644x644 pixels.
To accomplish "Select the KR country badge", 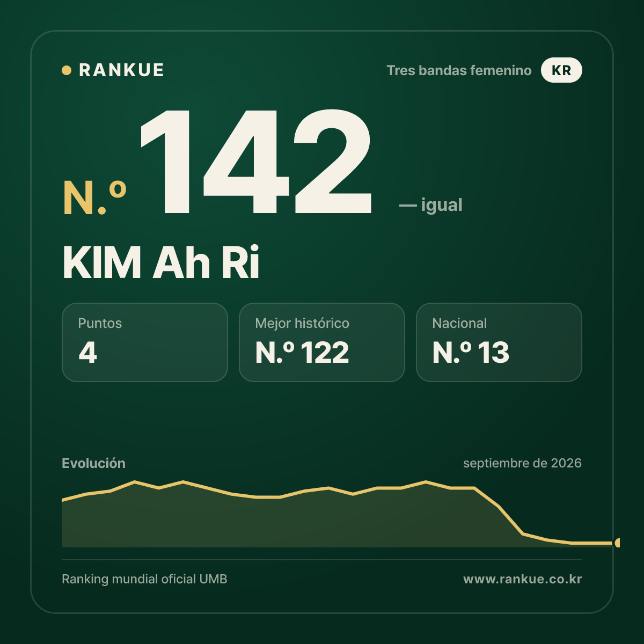I will [x=561, y=70].
